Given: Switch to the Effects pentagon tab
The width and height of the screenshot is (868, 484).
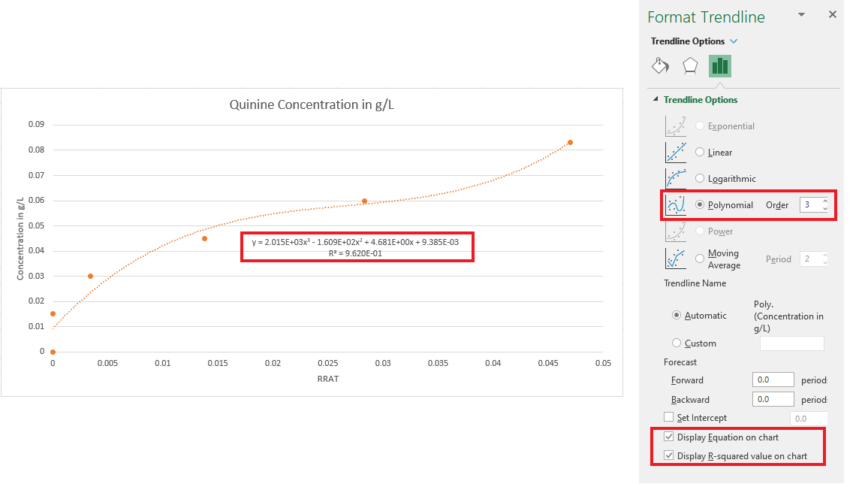Looking at the screenshot, I should 690,65.
